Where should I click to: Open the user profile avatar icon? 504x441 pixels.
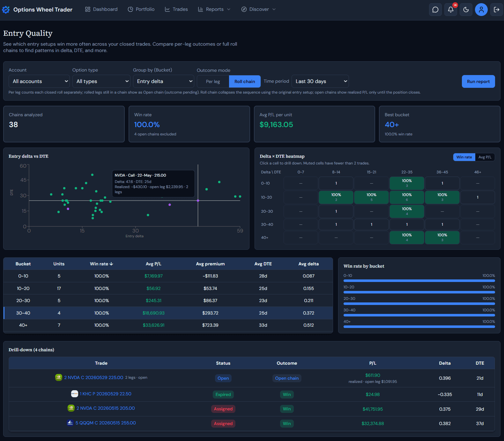click(481, 10)
